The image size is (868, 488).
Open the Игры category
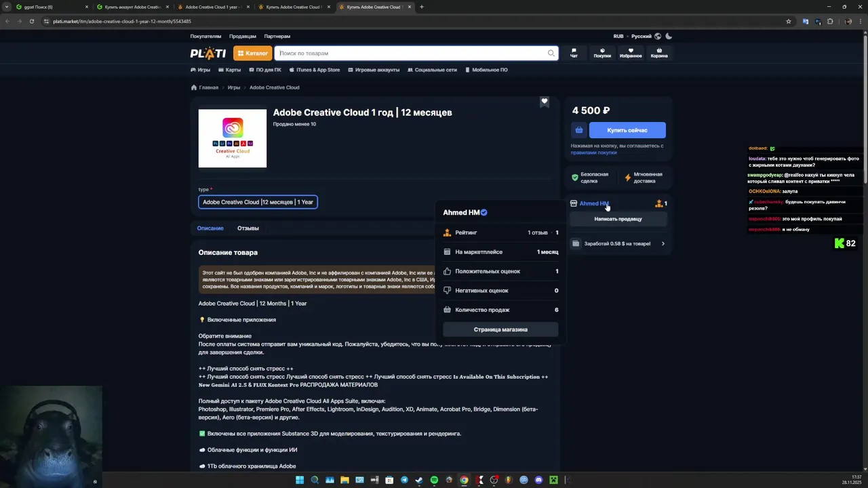[201, 70]
